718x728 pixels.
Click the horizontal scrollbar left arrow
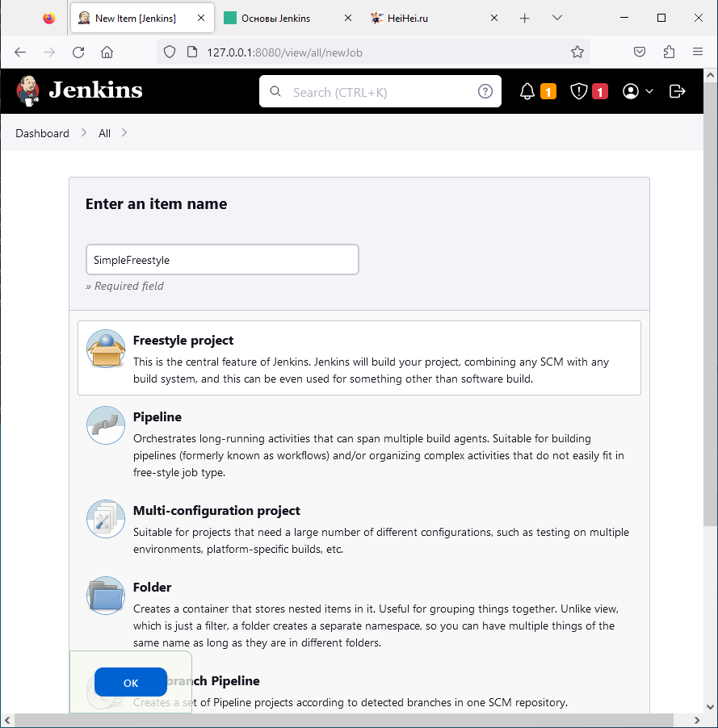click(x=7, y=720)
